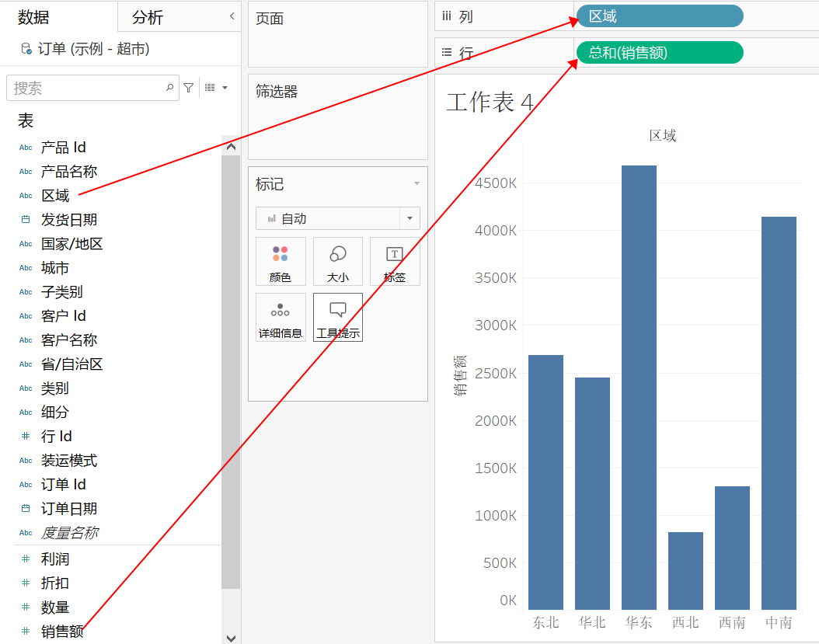Image resolution: width=819 pixels, height=644 pixels.
Task: Click the 工具提示 (Tooltip) marks card
Action: click(338, 318)
